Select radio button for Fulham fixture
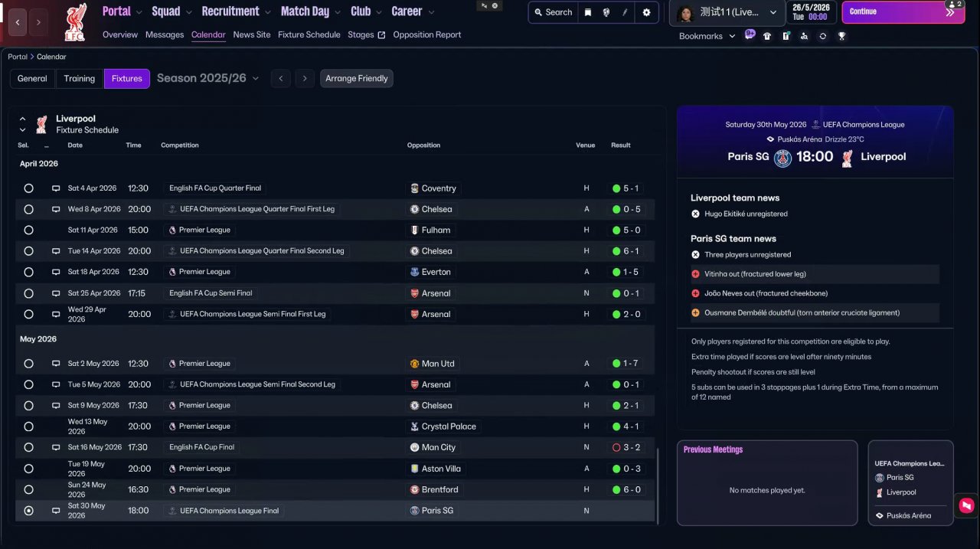Image resolution: width=980 pixels, height=549 pixels. tap(28, 230)
